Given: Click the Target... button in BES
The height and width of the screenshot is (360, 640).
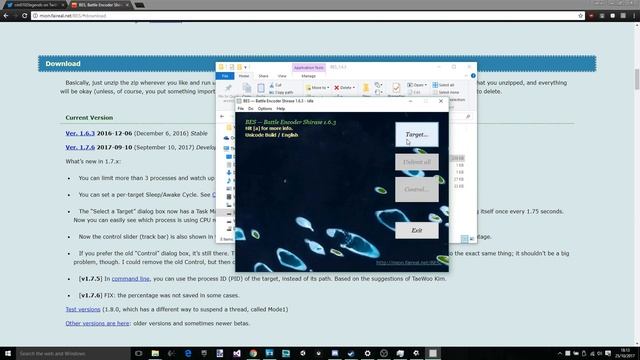Looking at the screenshot, I should coord(417,134).
